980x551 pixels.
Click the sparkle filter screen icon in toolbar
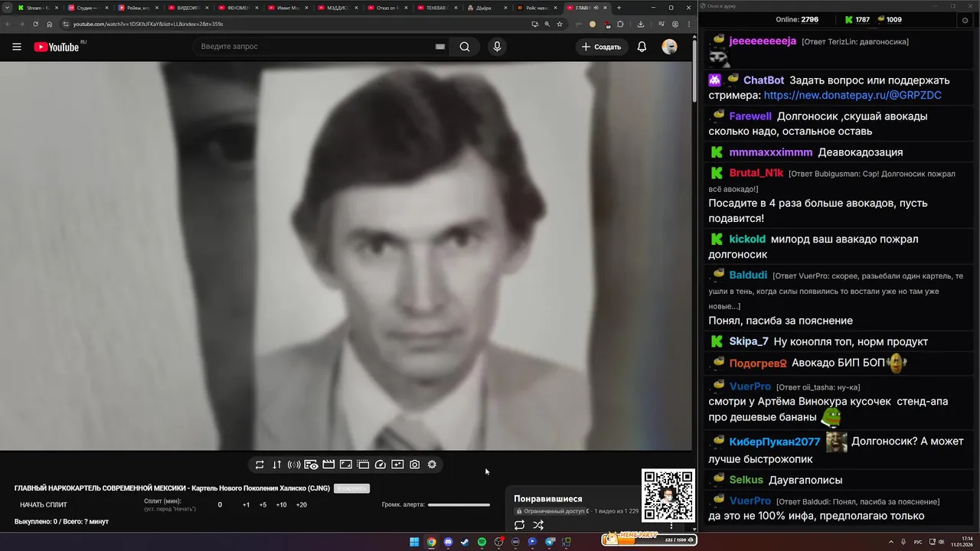click(397, 465)
